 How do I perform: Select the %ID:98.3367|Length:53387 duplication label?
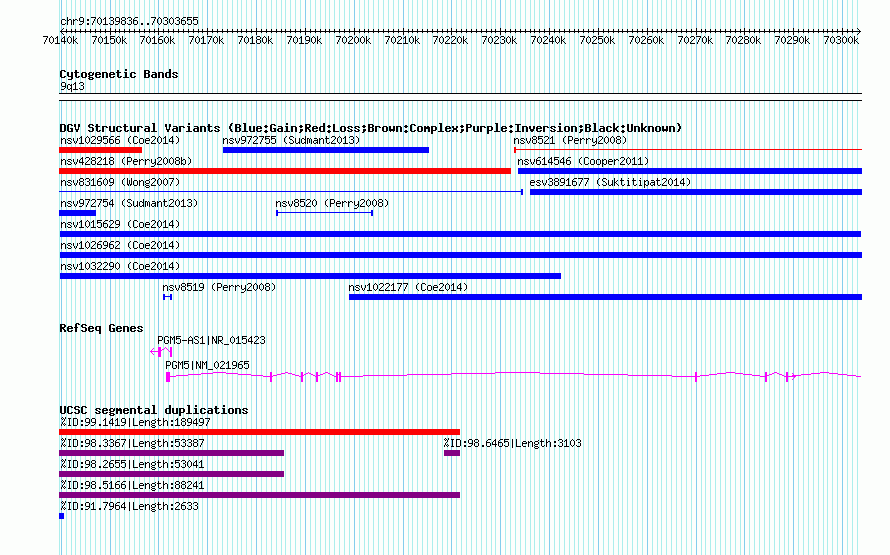[x=132, y=443]
